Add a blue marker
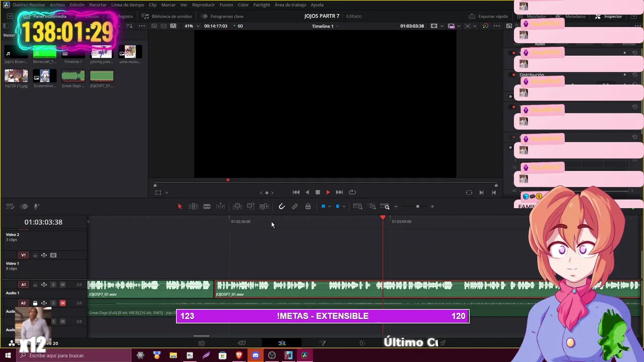 point(338,207)
